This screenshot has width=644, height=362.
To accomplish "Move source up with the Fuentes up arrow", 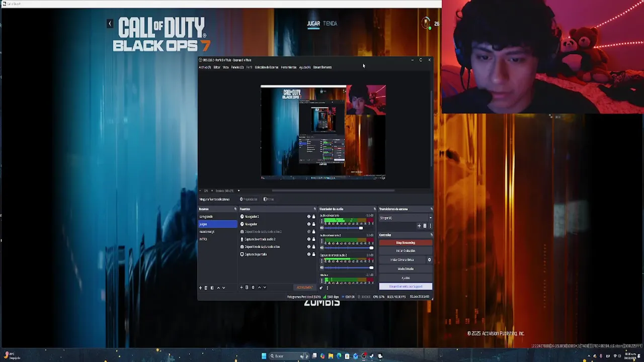I will (x=260, y=287).
